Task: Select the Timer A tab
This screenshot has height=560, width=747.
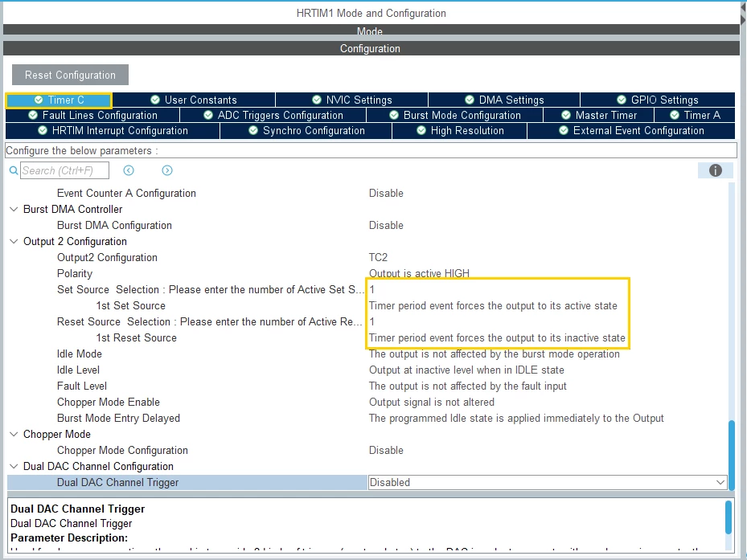Action: coord(695,115)
